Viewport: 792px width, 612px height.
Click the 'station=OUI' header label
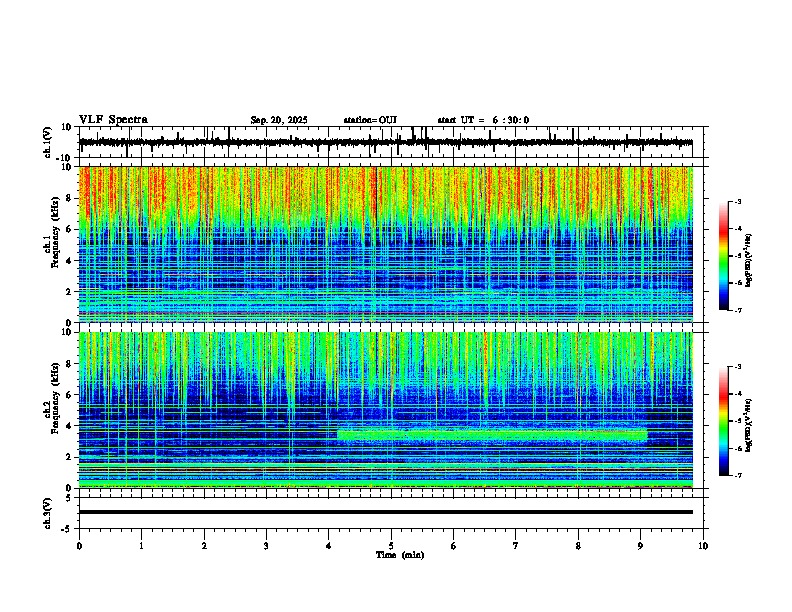click(x=370, y=120)
